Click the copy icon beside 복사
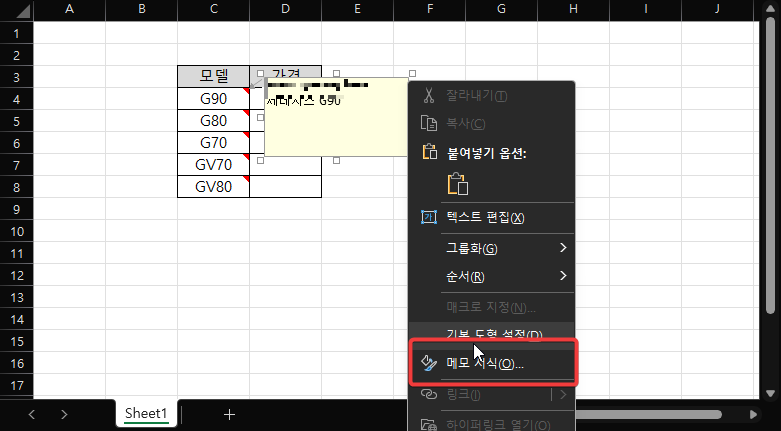The height and width of the screenshot is (431, 781). pos(429,123)
